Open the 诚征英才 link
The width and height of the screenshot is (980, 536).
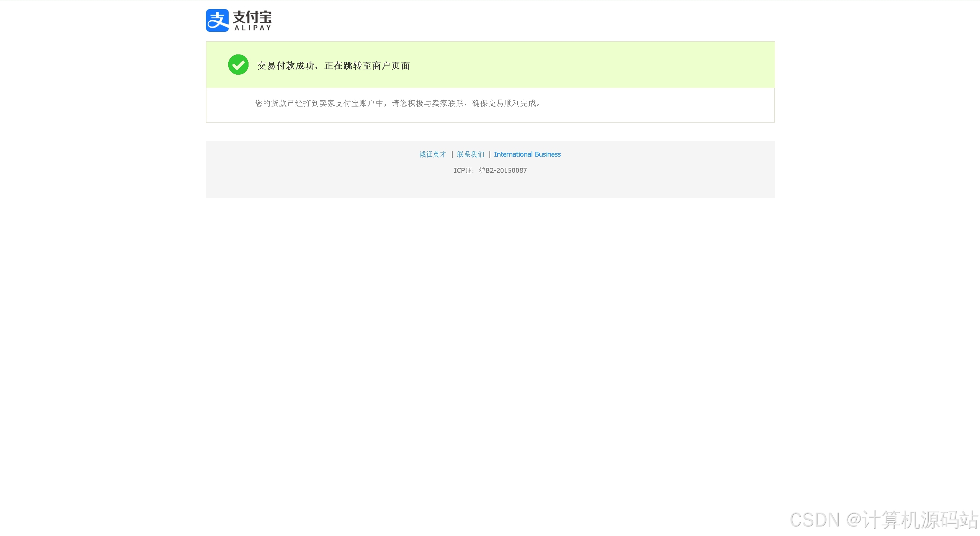433,154
